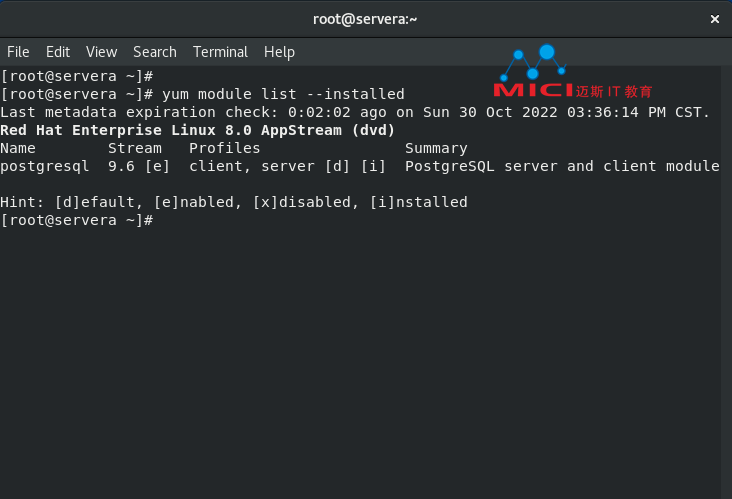
Task: Click the MICI logo watermark
Action: (533, 90)
